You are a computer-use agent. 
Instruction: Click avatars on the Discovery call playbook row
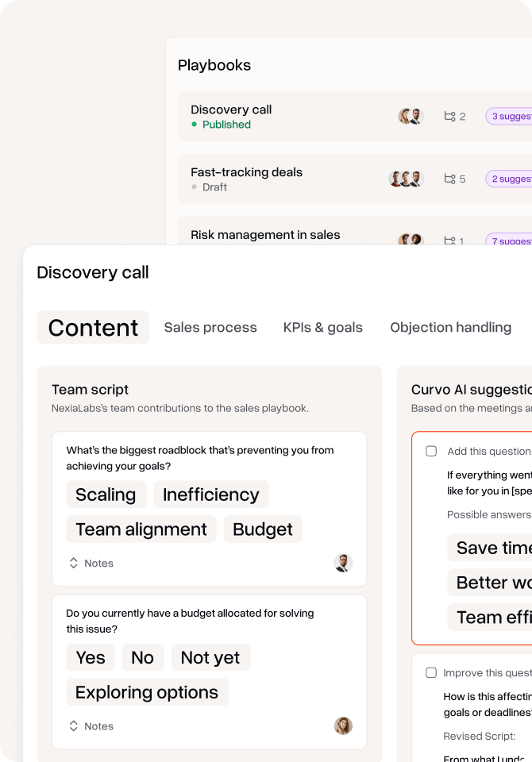pyautogui.click(x=411, y=117)
